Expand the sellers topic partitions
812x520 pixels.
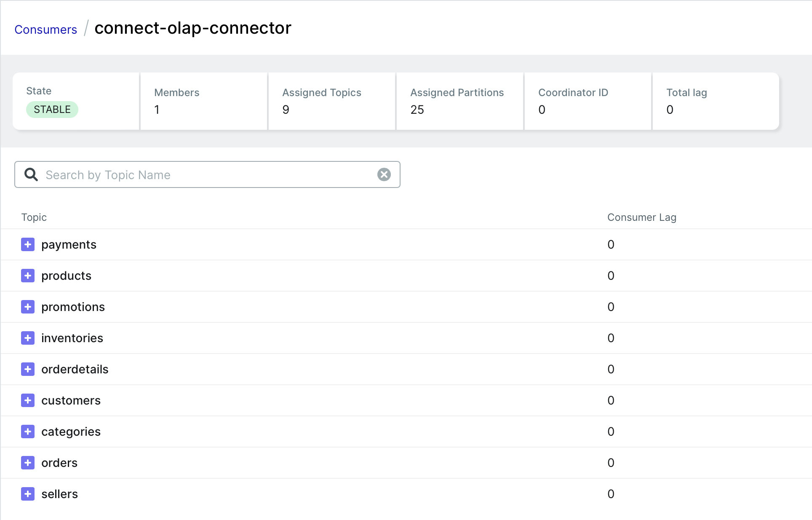point(28,494)
